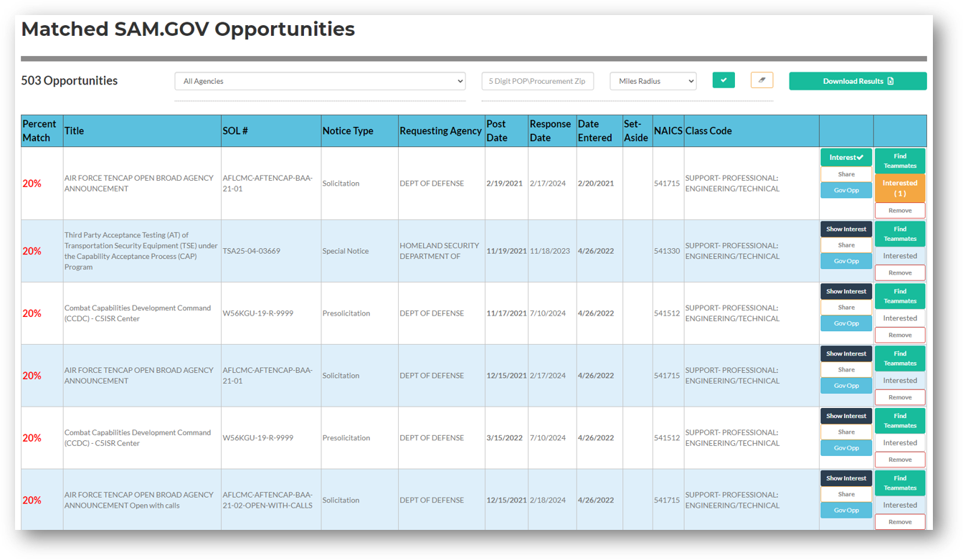963x560 pixels.
Task: Select the SOL number TSA25-04-03669
Action: click(252, 251)
